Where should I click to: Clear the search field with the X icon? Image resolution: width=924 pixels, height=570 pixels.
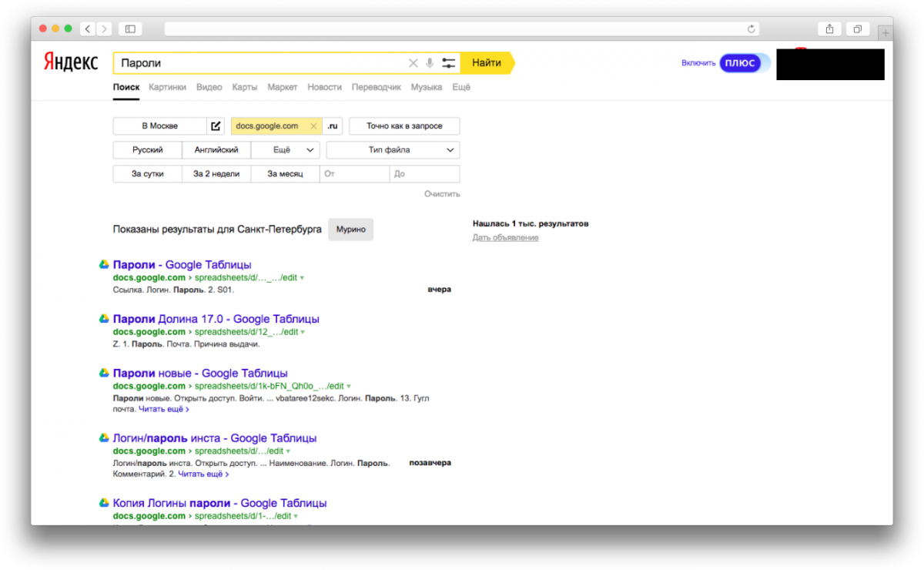pyautogui.click(x=413, y=63)
